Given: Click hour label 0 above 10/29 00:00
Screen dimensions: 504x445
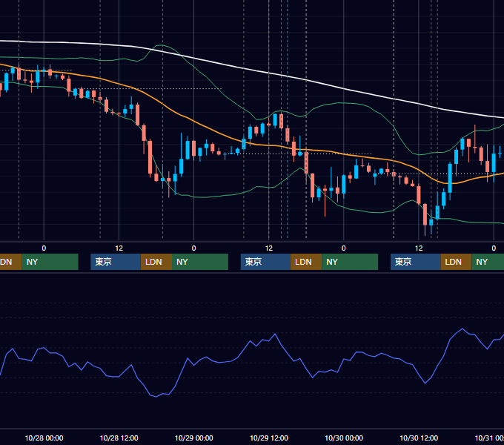Looking at the screenshot, I should pyautogui.click(x=194, y=248).
